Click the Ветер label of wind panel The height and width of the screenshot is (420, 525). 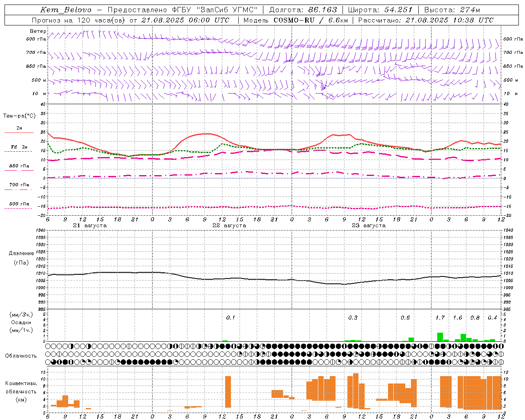(38, 31)
